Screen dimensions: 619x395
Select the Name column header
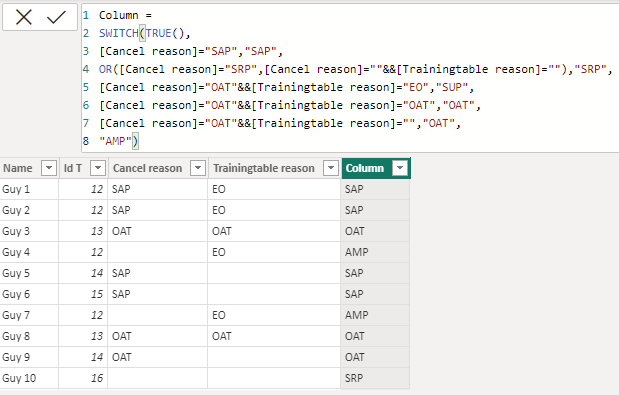18,168
